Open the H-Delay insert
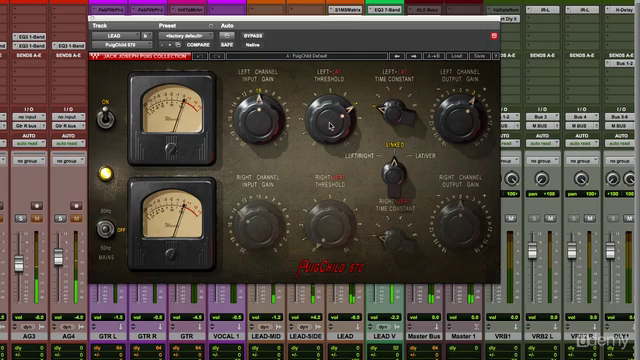The image size is (640, 360). pos(621,9)
